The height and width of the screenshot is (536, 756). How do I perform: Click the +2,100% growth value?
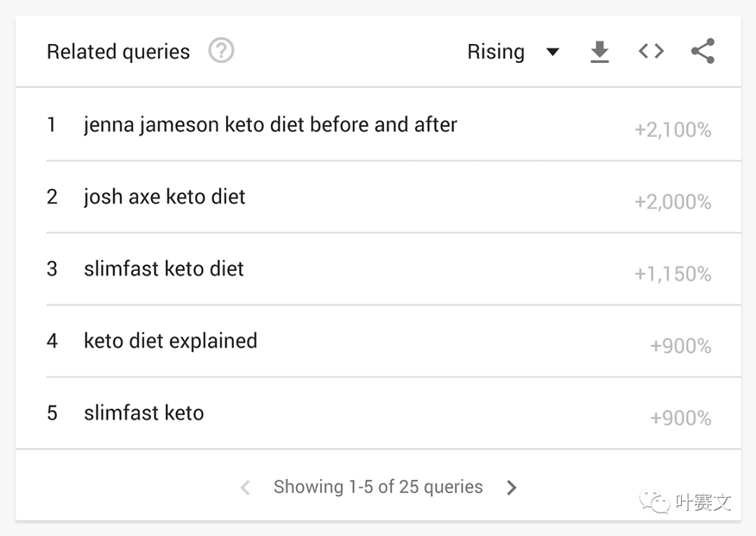673,130
